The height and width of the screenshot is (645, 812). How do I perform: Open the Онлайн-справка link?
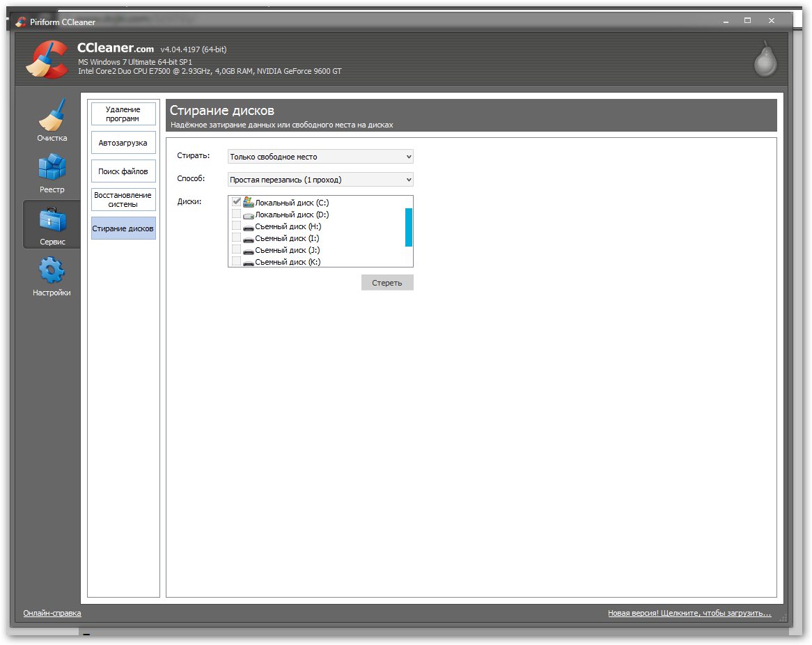[x=52, y=613]
